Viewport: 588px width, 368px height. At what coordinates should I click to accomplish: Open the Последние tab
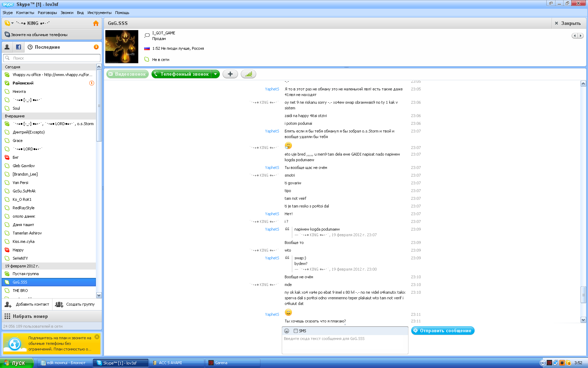click(44, 47)
